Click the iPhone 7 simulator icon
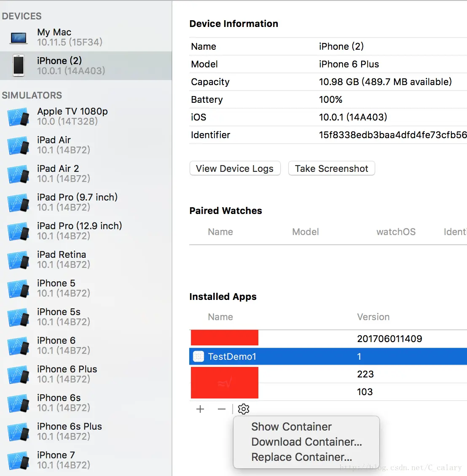Image resolution: width=467 pixels, height=476 pixels. (x=19, y=460)
